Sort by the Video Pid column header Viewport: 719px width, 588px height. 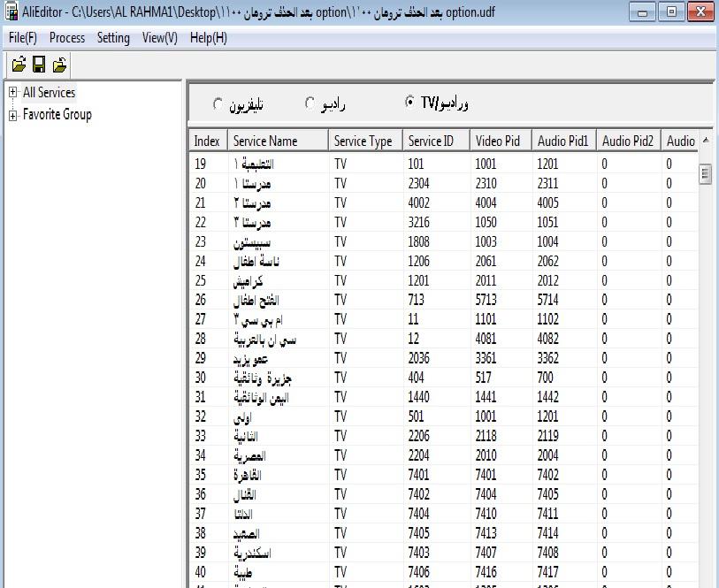[x=501, y=141]
